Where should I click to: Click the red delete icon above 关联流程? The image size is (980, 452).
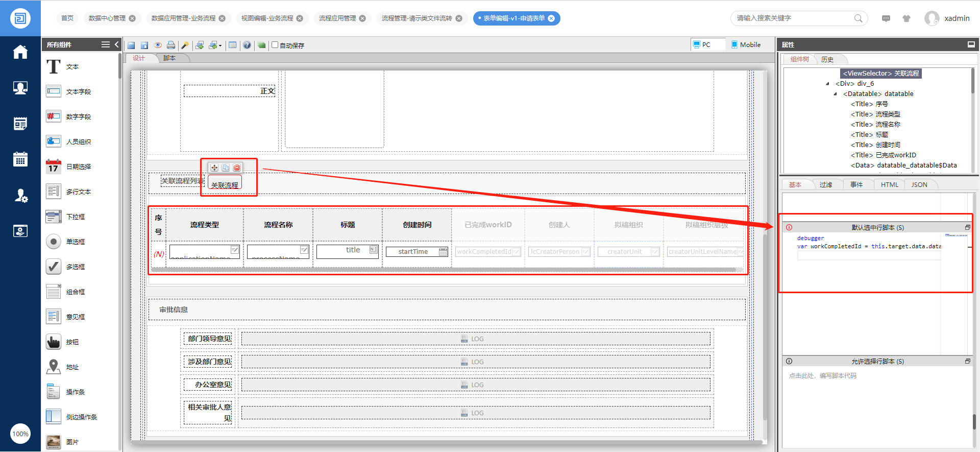(237, 168)
